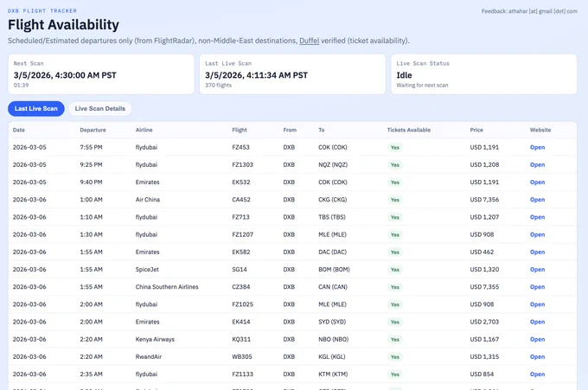
Task: Click the 370 flights count
Action: pos(218,85)
